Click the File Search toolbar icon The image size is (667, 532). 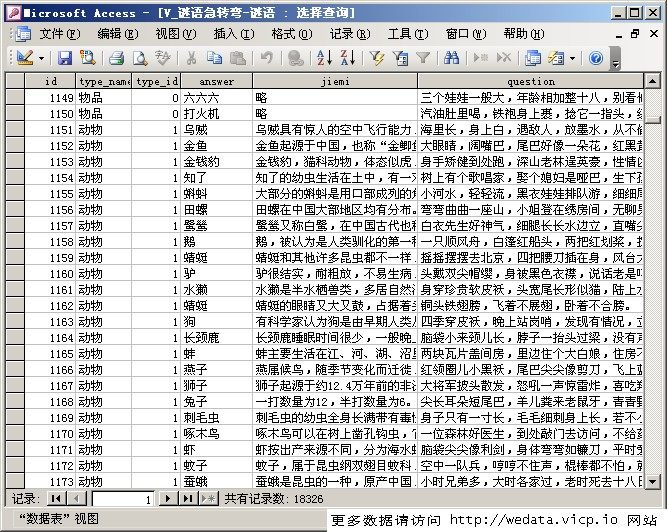tap(88, 58)
